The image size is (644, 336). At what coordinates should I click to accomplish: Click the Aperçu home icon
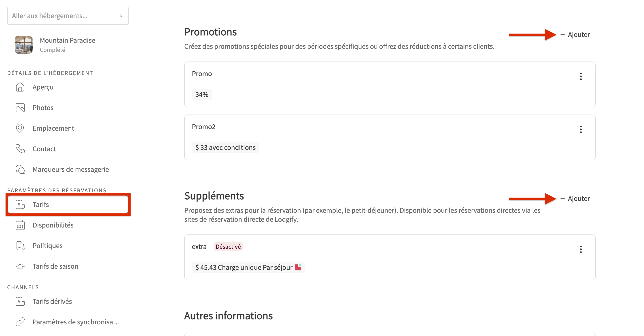click(20, 87)
